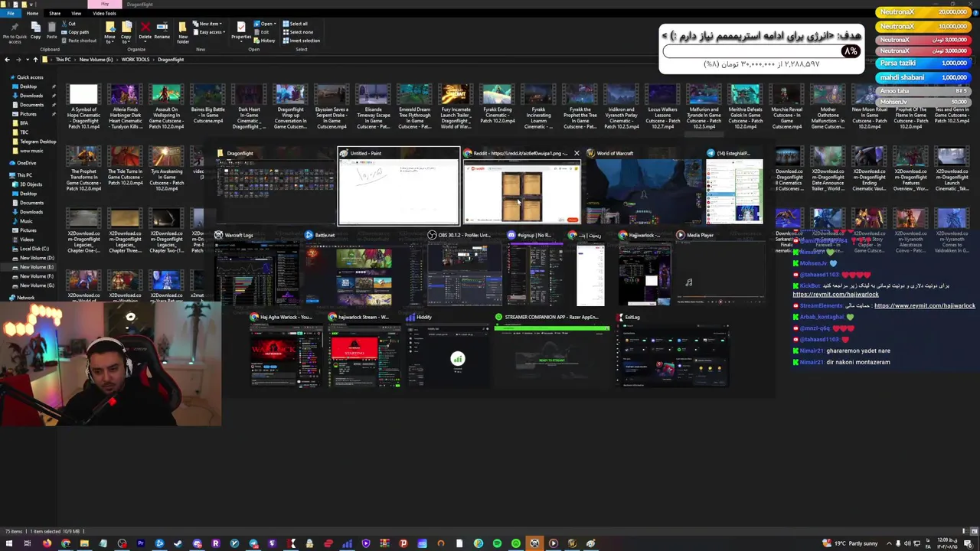Create a New folder from the ribbon
This screenshot has width=980, height=551.
click(x=183, y=32)
